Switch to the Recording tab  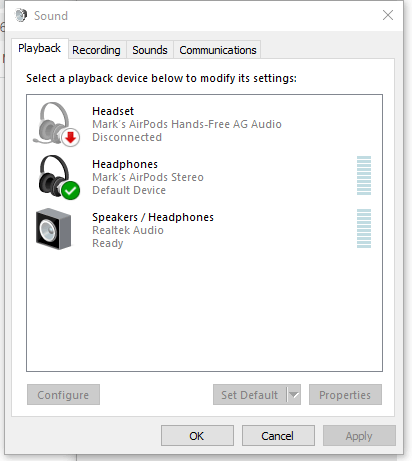(x=96, y=50)
